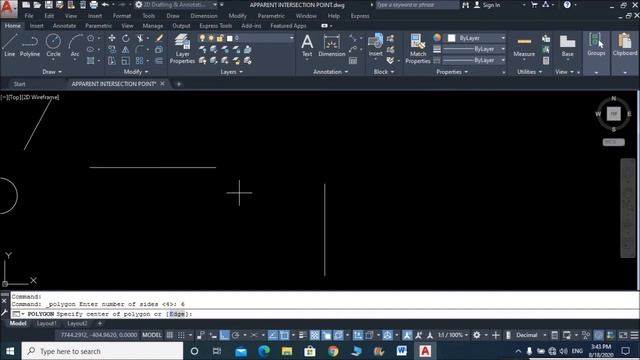Click the Match Properties icon
640x360 pixels.
(x=418, y=49)
